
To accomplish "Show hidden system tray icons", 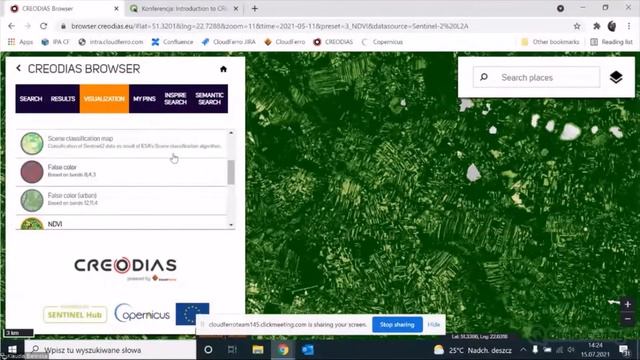I will point(523,350).
